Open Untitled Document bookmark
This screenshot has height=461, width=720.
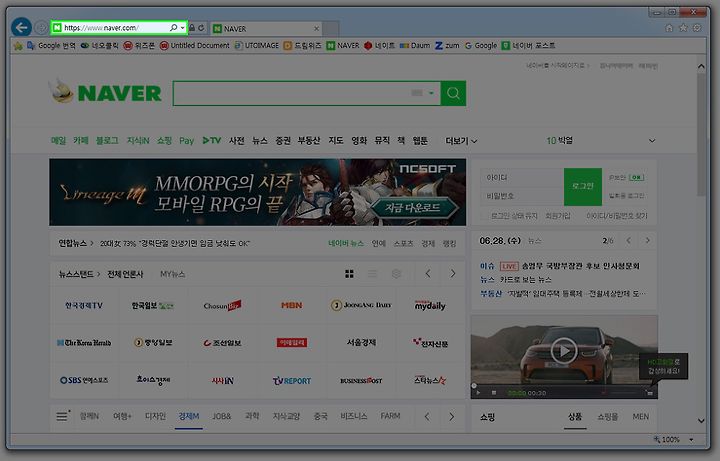point(194,45)
